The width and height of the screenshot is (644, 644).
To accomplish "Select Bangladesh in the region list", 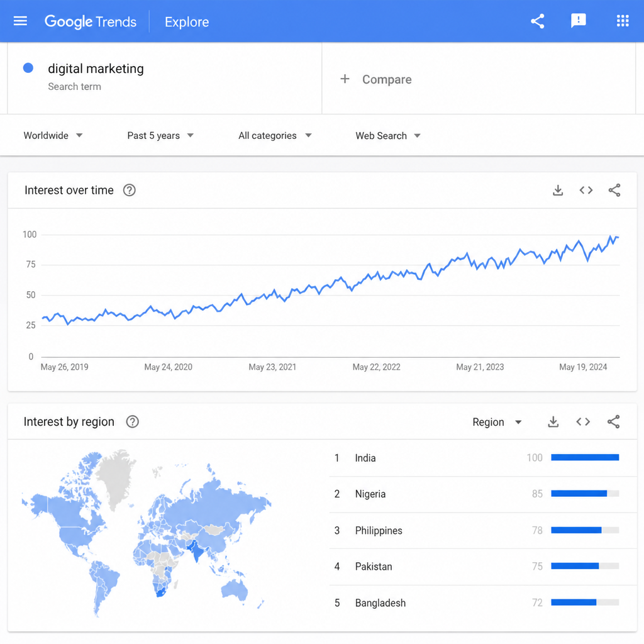I will click(482, 603).
